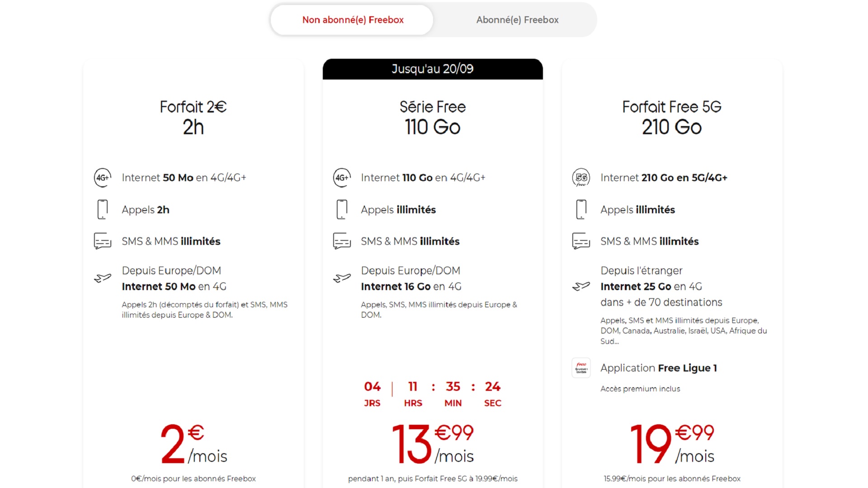
Task: Click the Free Ligue 1 app icon
Action: (581, 368)
